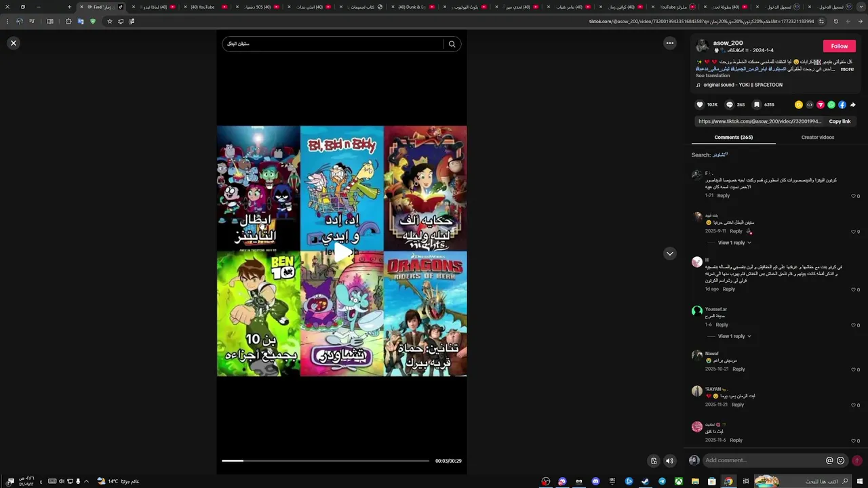The height and width of the screenshot is (488, 868).
Task: Toggle the auto-scroll icon beside volume
Action: 654,461
